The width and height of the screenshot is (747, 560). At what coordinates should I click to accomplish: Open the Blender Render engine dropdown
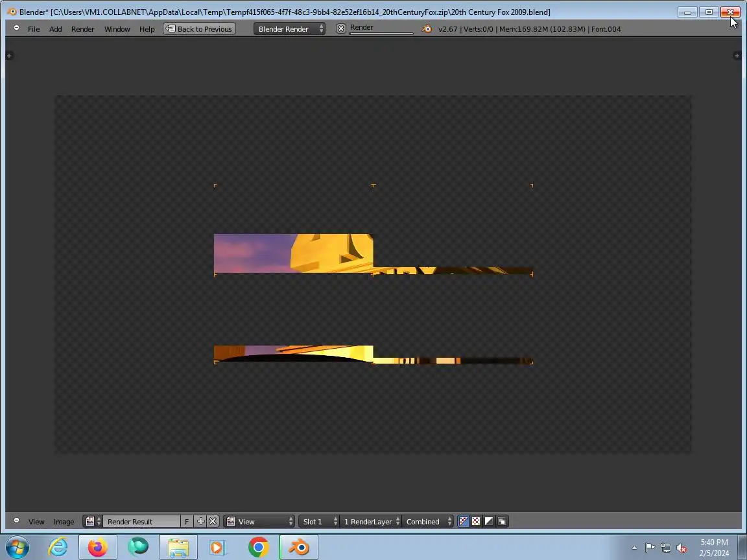(289, 29)
